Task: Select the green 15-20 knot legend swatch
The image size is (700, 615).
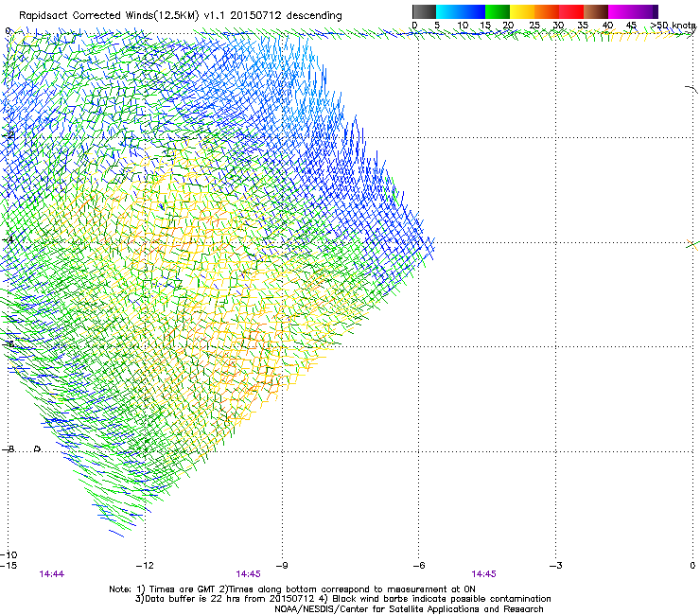Action: click(498, 11)
